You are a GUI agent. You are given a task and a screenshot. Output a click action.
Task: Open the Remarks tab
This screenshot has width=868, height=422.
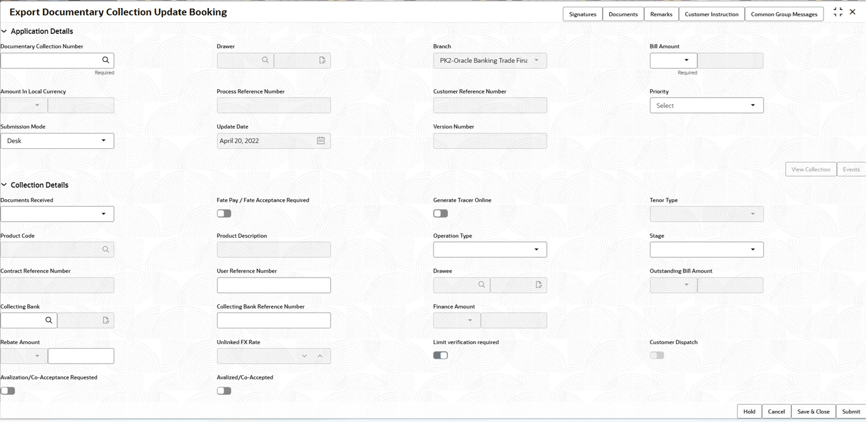click(661, 14)
